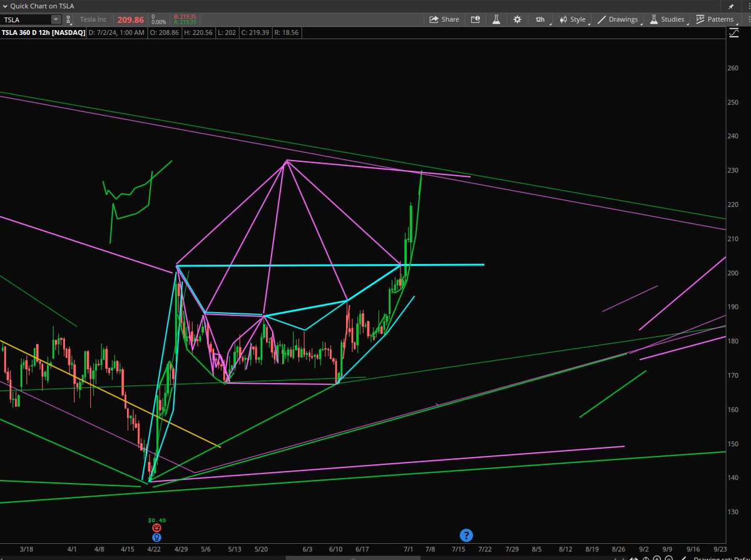Click the last price 209.86
The width and height of the screenshot is (751, 560).
click(x=130, y=19)
